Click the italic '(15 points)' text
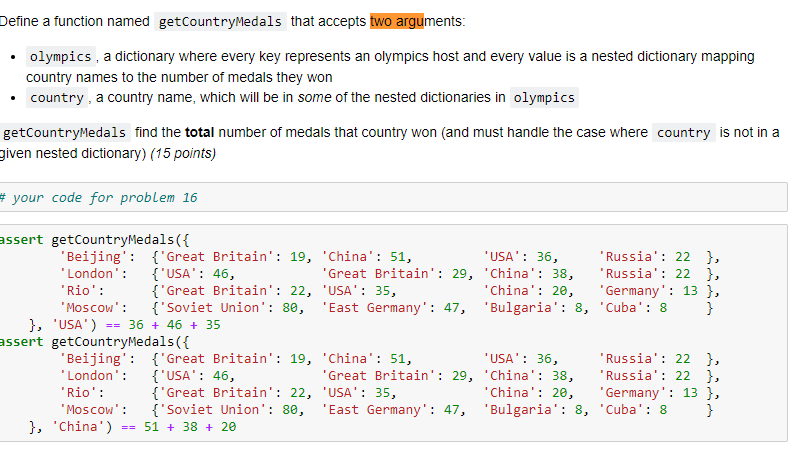This screenshot has width=790, height=457. [x=183, y=153]
